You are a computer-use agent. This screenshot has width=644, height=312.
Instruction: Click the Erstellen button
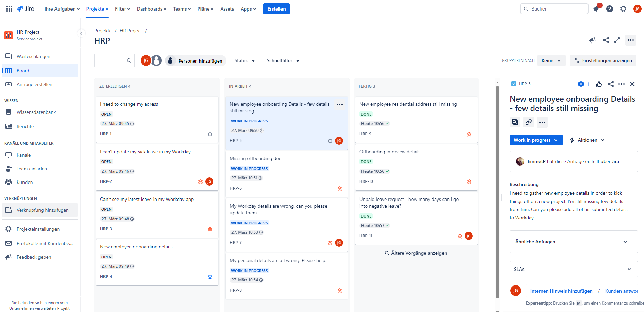coord(276,9)
